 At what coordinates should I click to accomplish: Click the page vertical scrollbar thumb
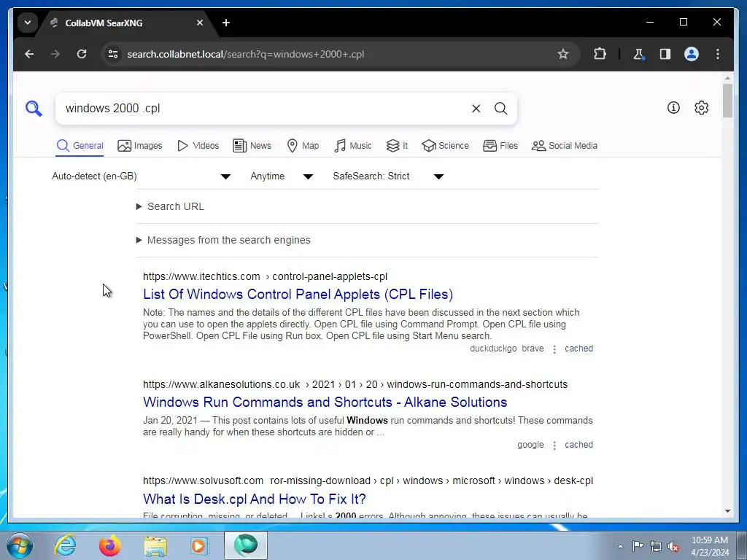click(727, 101)
